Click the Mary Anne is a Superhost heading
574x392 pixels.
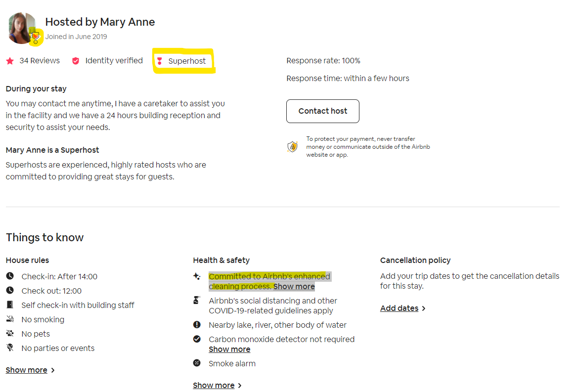(x=52, y=150)
